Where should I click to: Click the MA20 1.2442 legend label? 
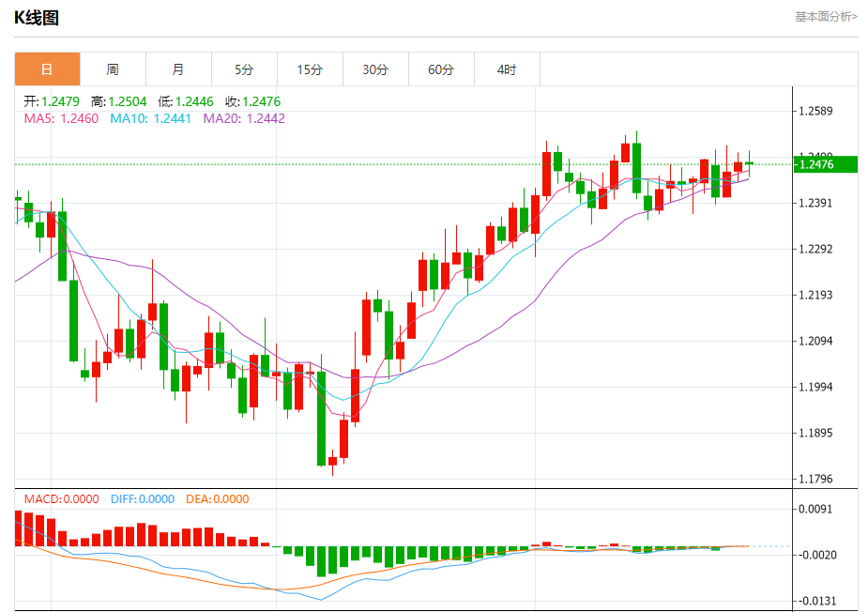click(244, 118)
